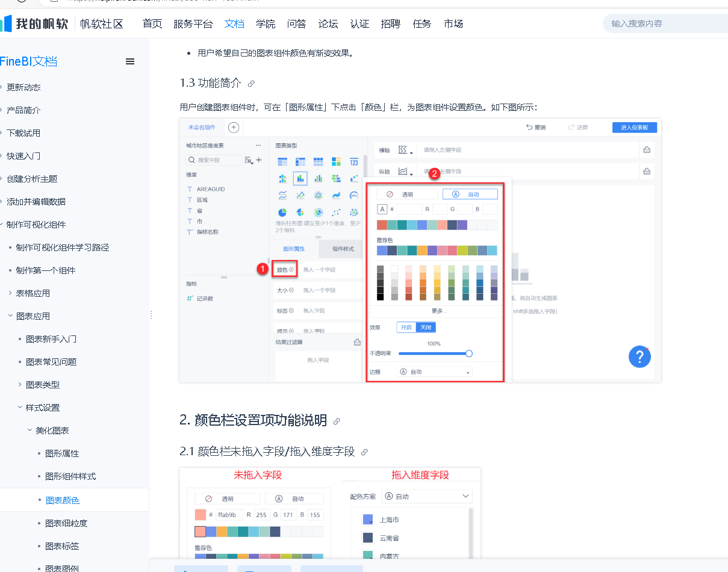Open the 边框 自动 dropdown
This screenshot has width=728, height=572.
click(435, 372)
